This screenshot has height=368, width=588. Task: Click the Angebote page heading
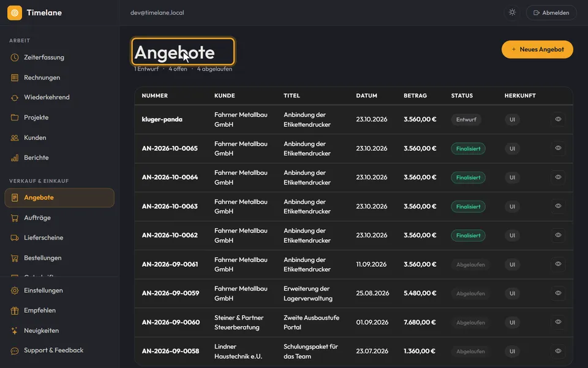(x=175, y=52)
